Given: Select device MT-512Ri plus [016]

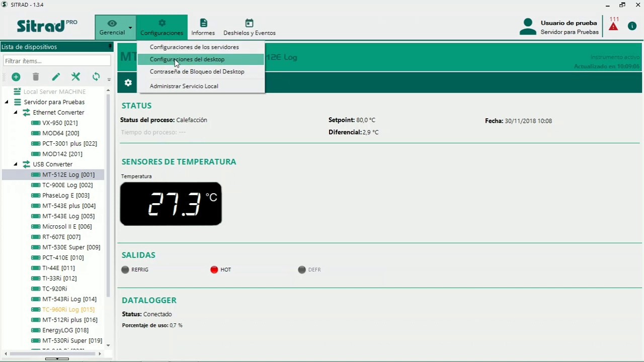Looking at the screenshot, I should (x=70, y=320).
